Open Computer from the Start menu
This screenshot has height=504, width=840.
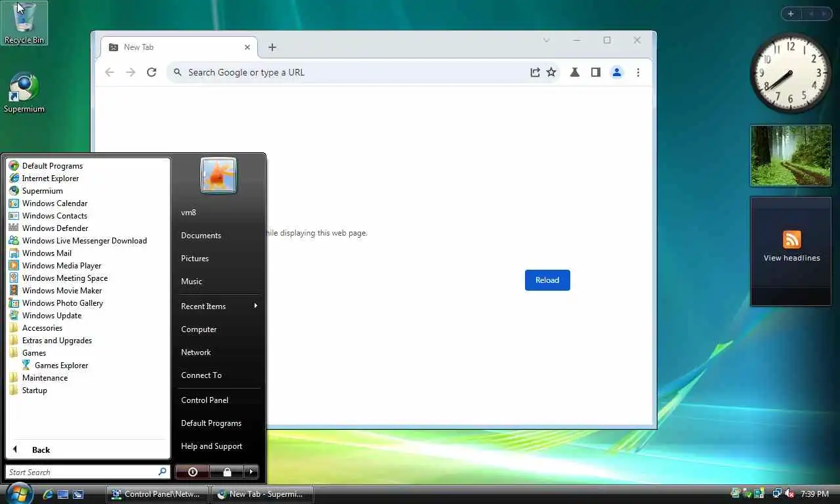[x=199, y=329]
